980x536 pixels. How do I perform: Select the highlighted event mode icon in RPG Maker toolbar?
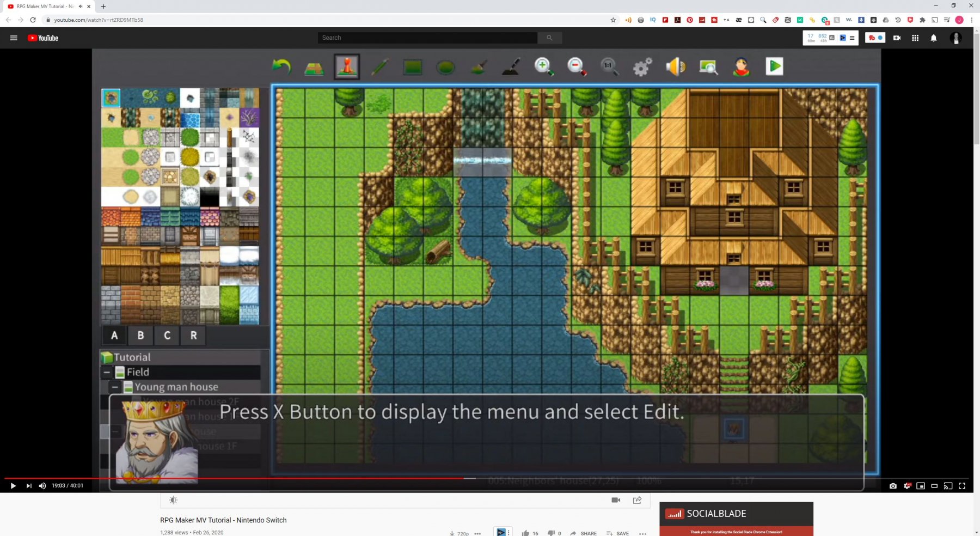pos(347,66)
